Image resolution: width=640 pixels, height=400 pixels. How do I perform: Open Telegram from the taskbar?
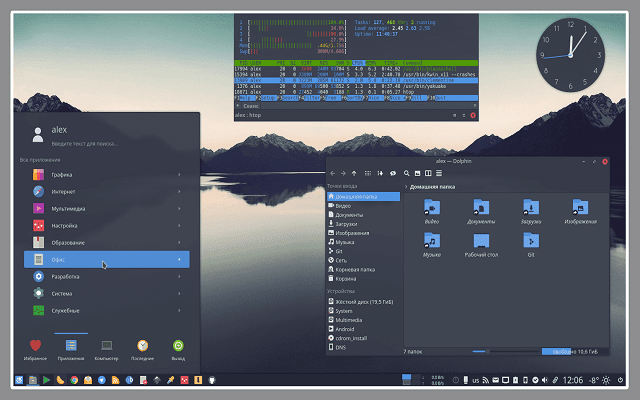click(x=102, y=380)
